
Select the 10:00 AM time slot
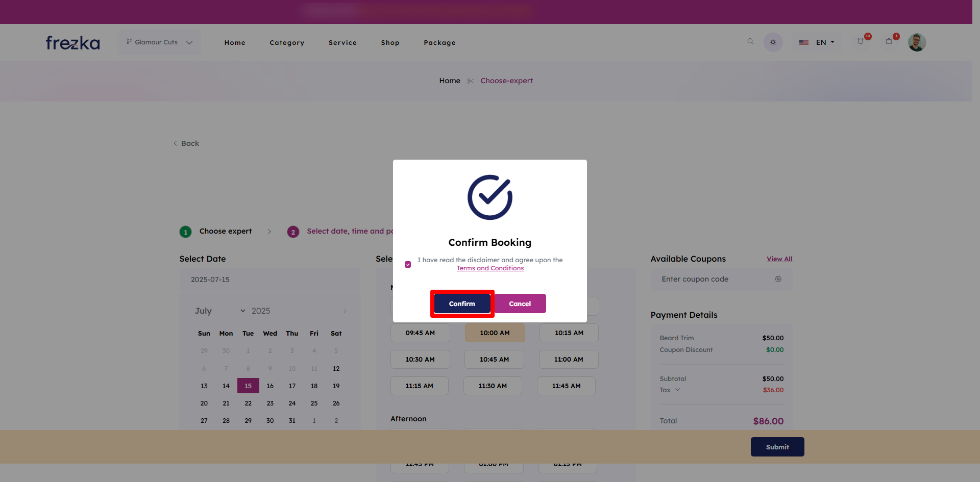[495, 333]
